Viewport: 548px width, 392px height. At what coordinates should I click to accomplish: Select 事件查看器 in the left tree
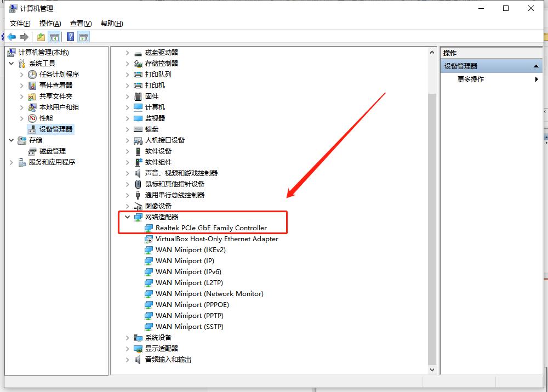tap(55, 86)
